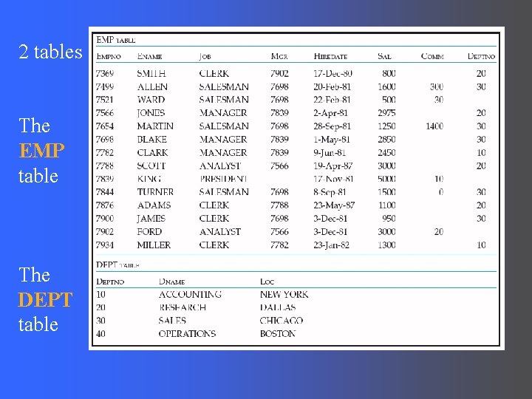
Task: Select the name 'MILLER'
Action: tap(154, 245)
